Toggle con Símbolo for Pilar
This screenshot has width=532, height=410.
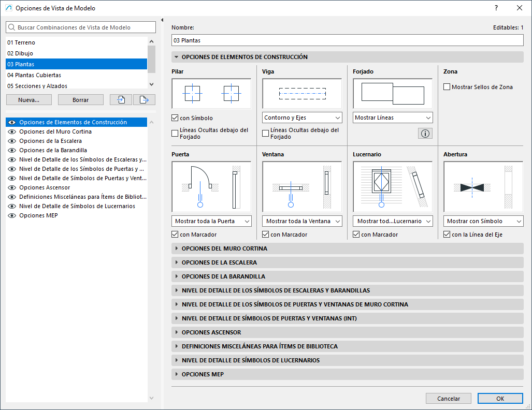(175, 118)
